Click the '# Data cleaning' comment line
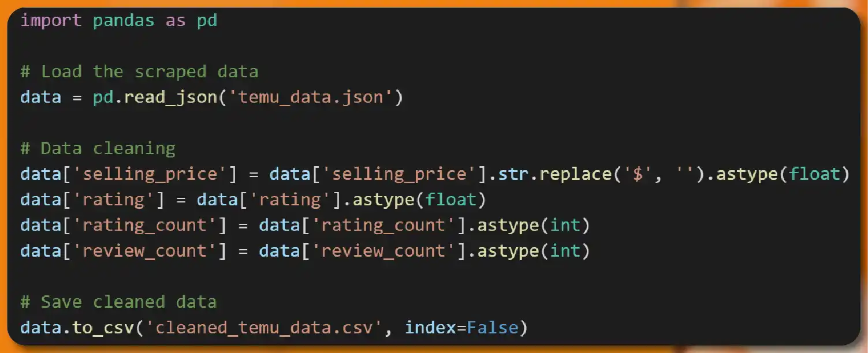Viewport: 868px width, 353px height. 98,148
